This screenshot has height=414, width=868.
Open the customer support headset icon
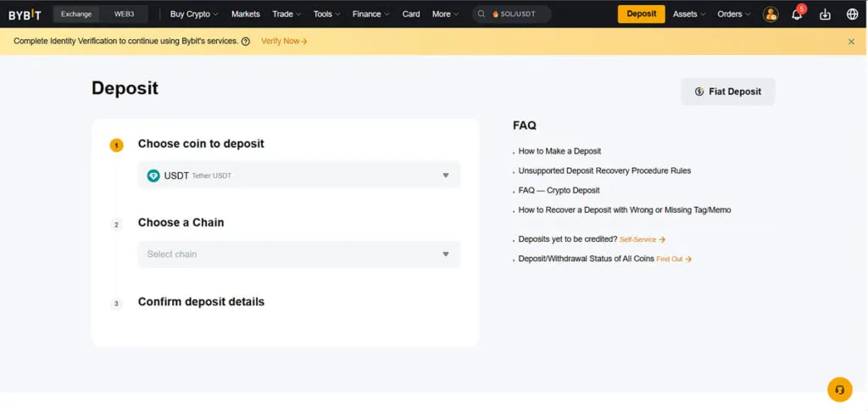pyautogui.click(x=840, y=389)
